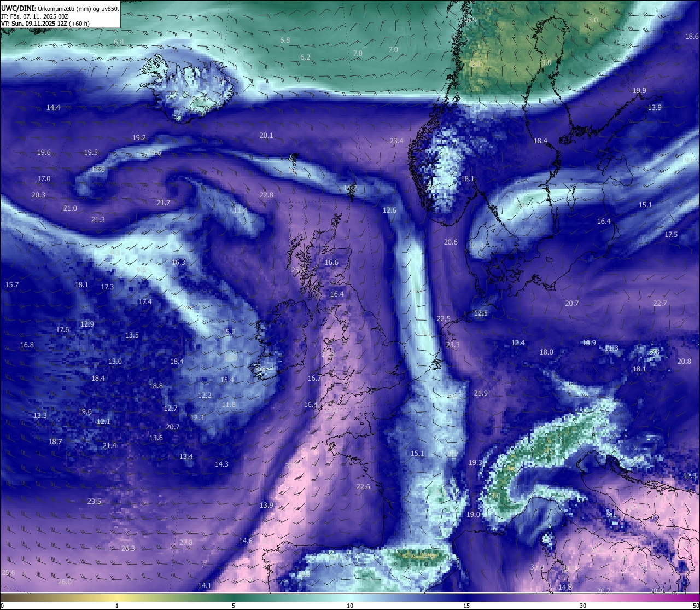
Task: Click the initial time 'IT: Fös. 07. 11. 2025 00Z'
Action: 34,16
